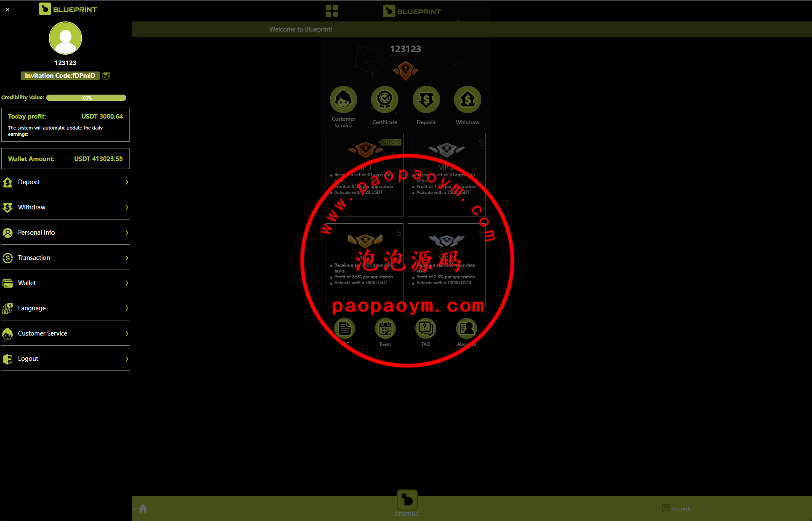
Task: Choose the Logout menu entry
Action: coord(65,359)
